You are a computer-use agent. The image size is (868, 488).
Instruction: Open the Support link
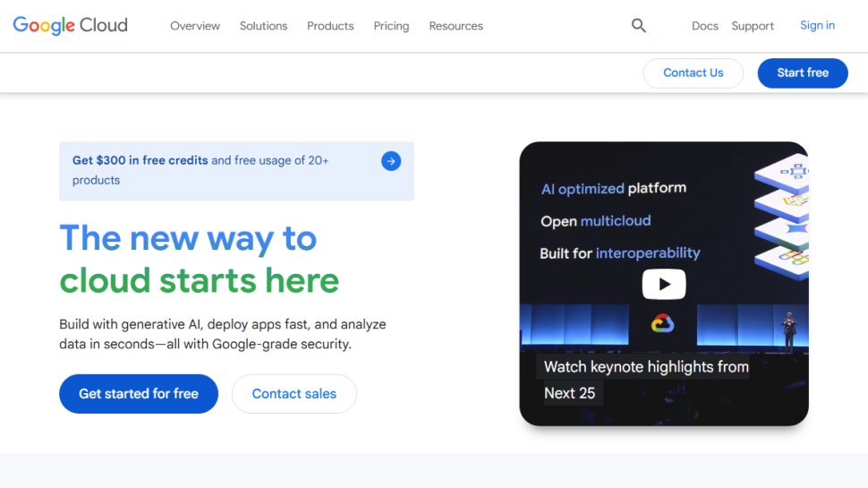pyautogui.click(x=753, y=26)
